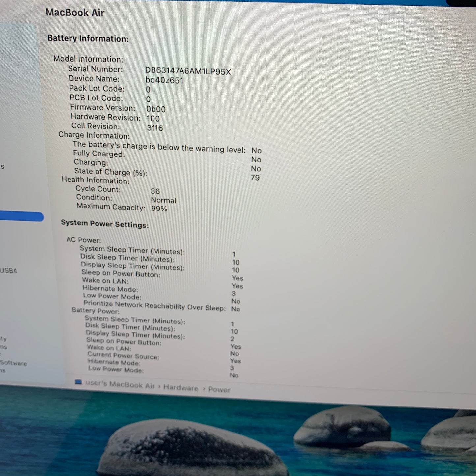476x476 pixels.
Task: Click AC Power "Display Sleep Timer (Minutes):" label
Action: (133, 266)
